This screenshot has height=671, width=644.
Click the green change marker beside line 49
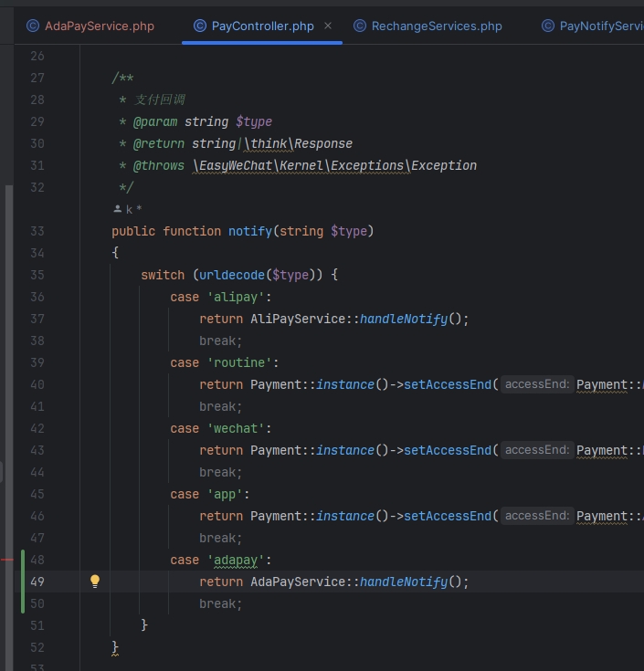point(22,582)
